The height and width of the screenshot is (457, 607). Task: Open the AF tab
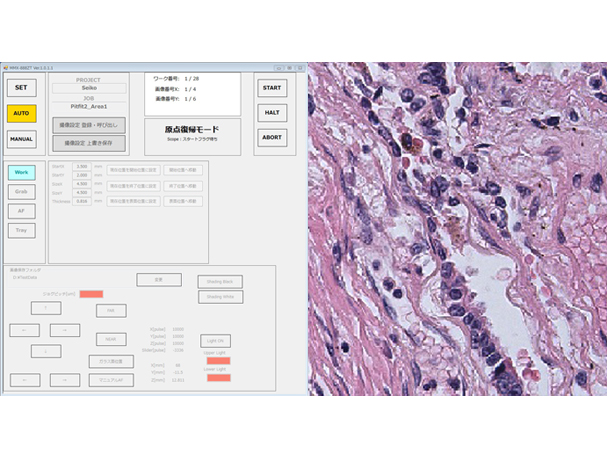pyautogui.click(x=22, y=211)
